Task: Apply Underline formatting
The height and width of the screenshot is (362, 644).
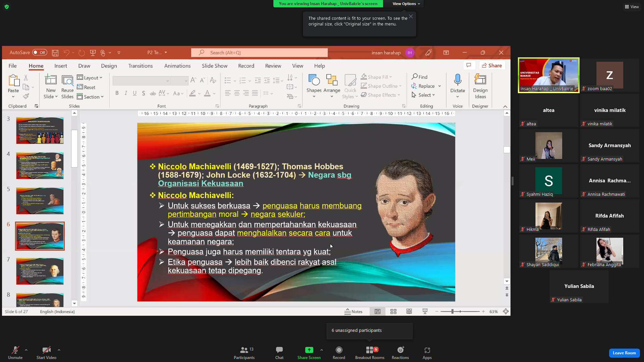Action: (135, 93)
